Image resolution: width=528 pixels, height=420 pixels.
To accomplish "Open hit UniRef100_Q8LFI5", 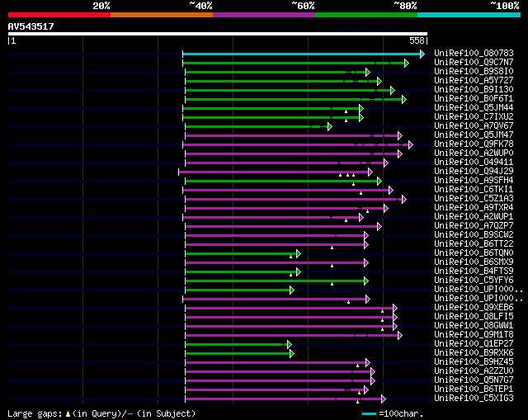I will point(474,317).
